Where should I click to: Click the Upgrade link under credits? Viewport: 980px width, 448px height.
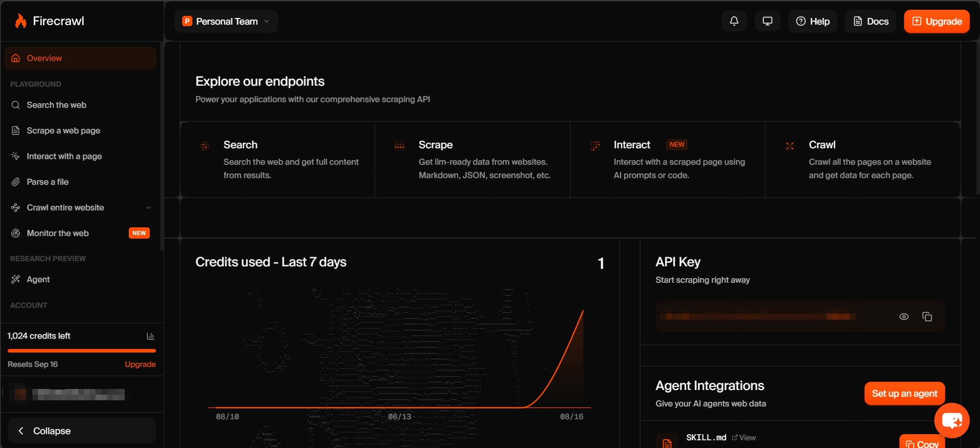click(x=140, y=364)
